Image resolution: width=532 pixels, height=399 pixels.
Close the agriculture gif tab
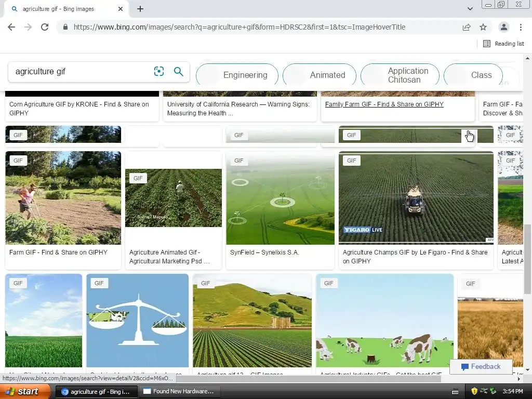tap(121, 9)
